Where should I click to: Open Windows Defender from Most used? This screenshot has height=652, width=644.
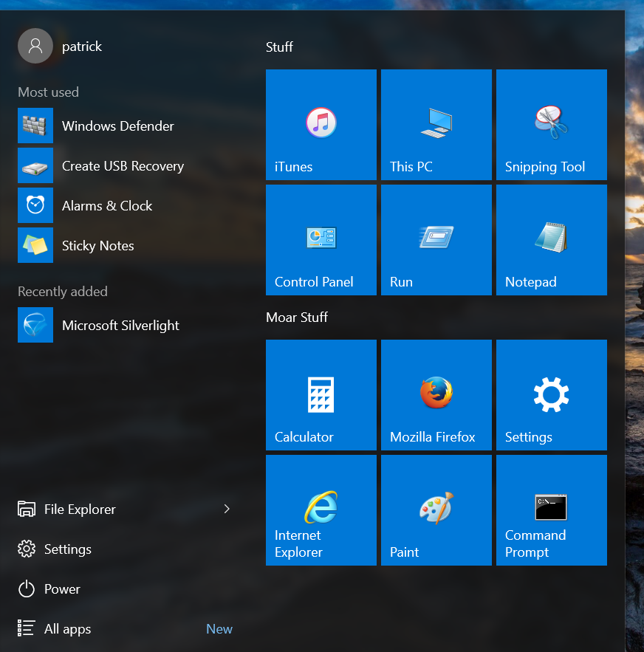(x=125, y=126)
